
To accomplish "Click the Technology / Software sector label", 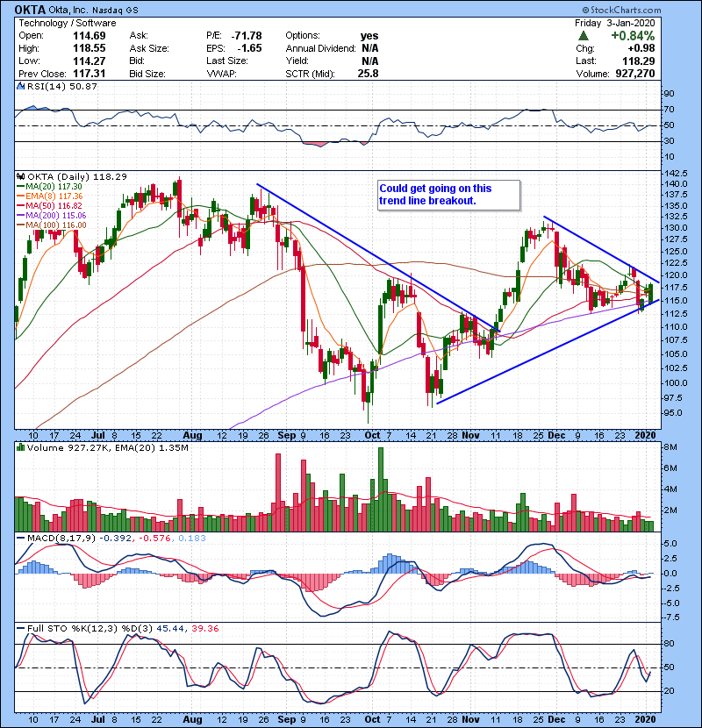I will [68, 23].
